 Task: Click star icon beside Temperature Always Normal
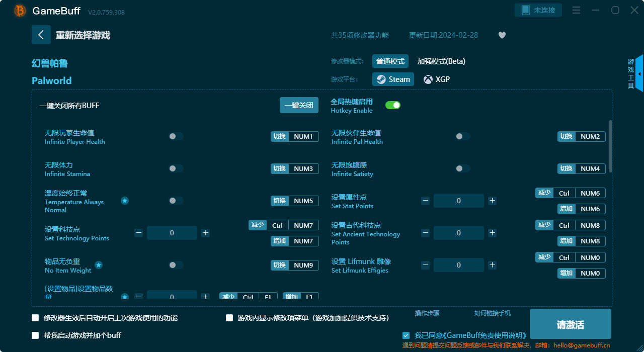pyautogui.click(x=125, y=201)
